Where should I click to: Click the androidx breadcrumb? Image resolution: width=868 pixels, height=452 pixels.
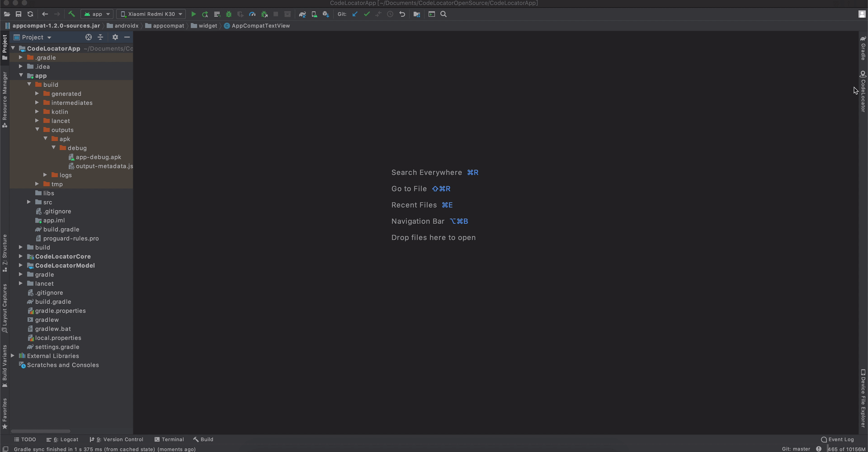[123, 26]
